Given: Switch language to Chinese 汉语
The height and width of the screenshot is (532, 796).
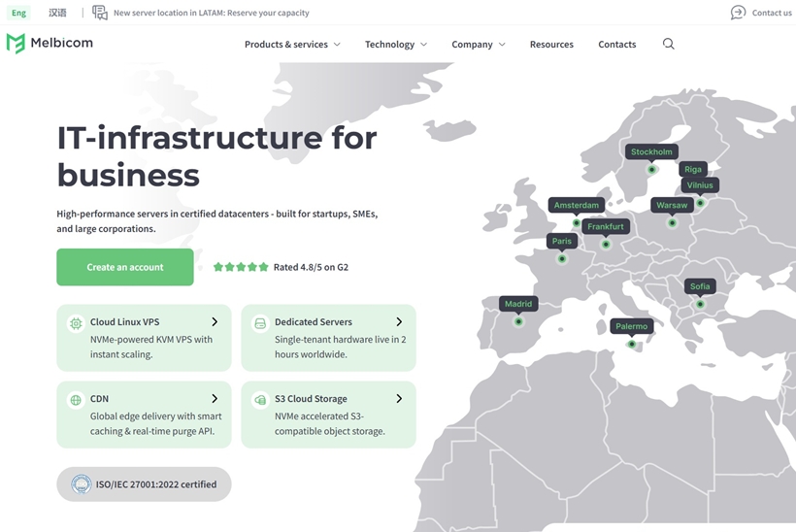Looking at the screenshot, I should click(x=57, y=13).
